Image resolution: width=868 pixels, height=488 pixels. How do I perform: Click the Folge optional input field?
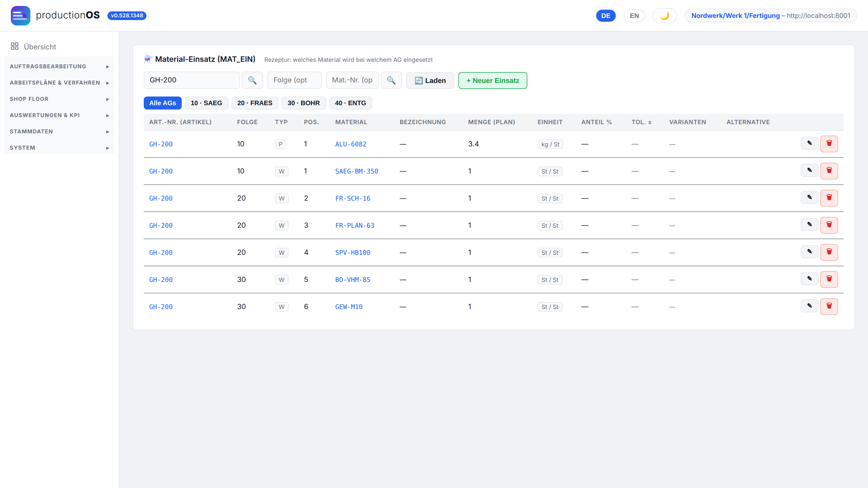pyautogui.click(x=294, y=80)
